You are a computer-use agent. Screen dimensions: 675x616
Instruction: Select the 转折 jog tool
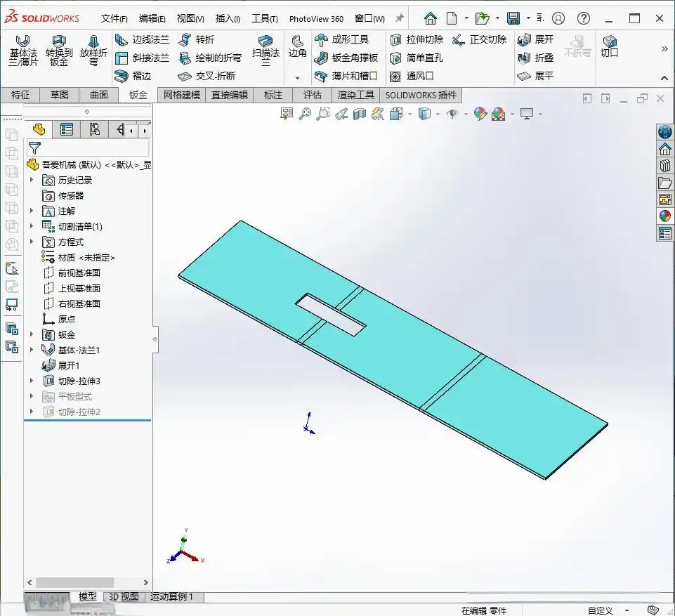pyautogui.click(x=196, y=39)
